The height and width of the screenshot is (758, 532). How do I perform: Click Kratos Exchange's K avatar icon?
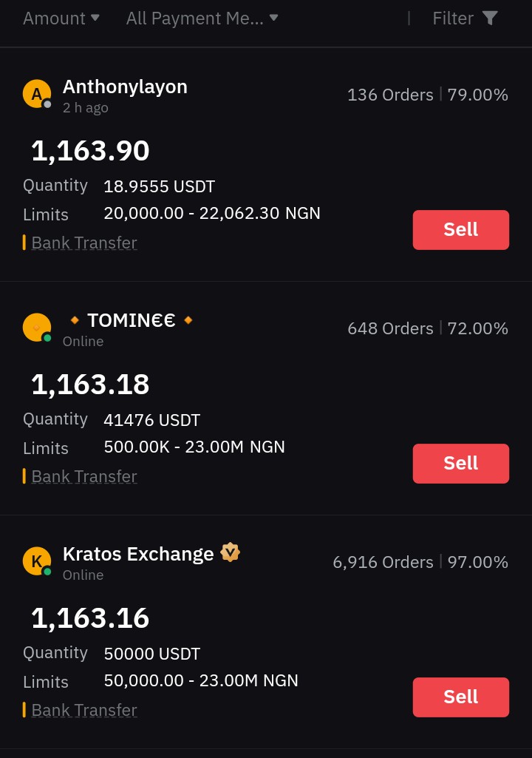click(x=37, y=561)
